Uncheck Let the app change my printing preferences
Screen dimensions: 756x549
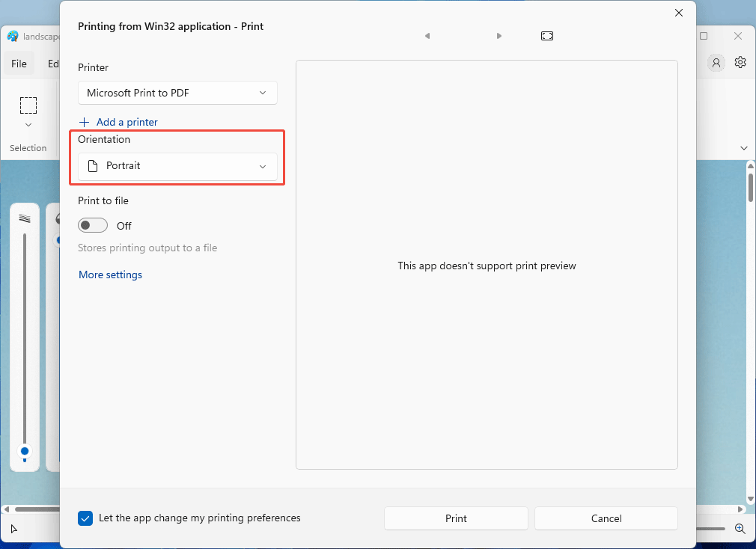[85, 518]
